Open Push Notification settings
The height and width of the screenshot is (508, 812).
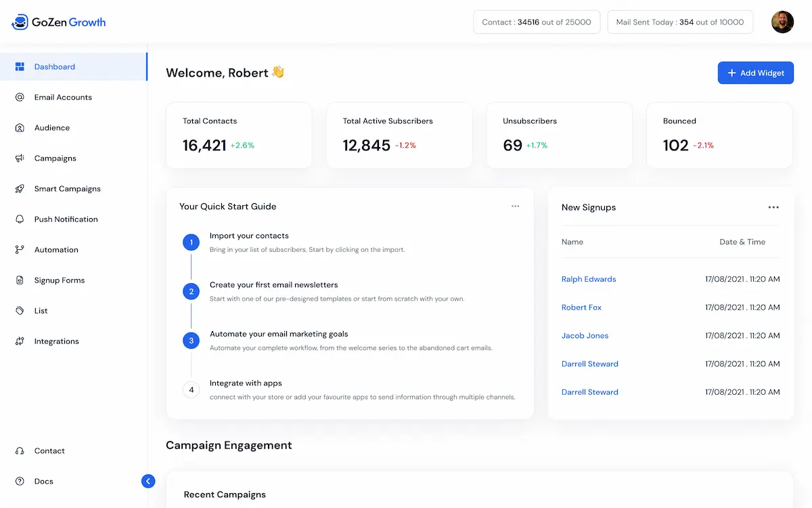(x=66, y=219)
